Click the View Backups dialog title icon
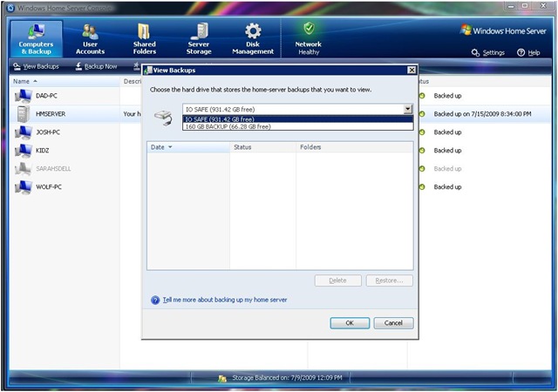The height and width of the screenshot is (392, 558). click(147, 71)
